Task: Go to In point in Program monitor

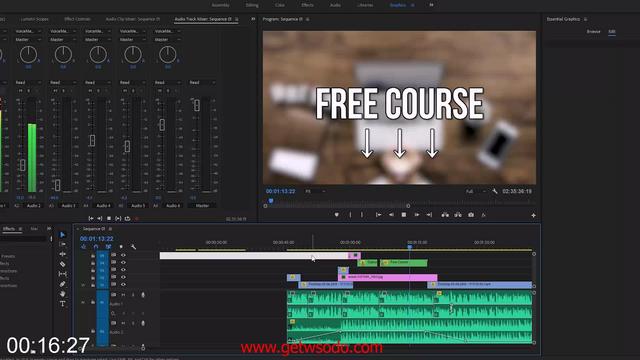Action: tap(378, 215)
